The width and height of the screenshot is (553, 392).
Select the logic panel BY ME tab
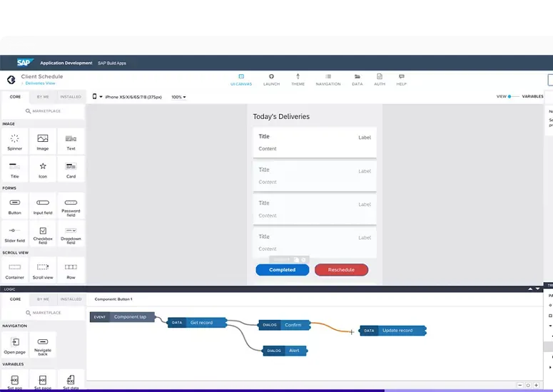[43, 299]
